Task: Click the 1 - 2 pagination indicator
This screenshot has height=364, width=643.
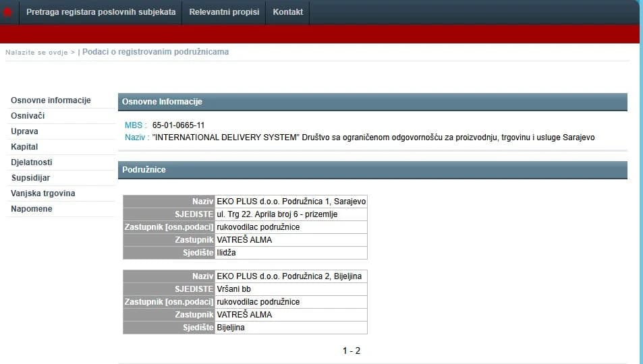Action: coord(352,351)
